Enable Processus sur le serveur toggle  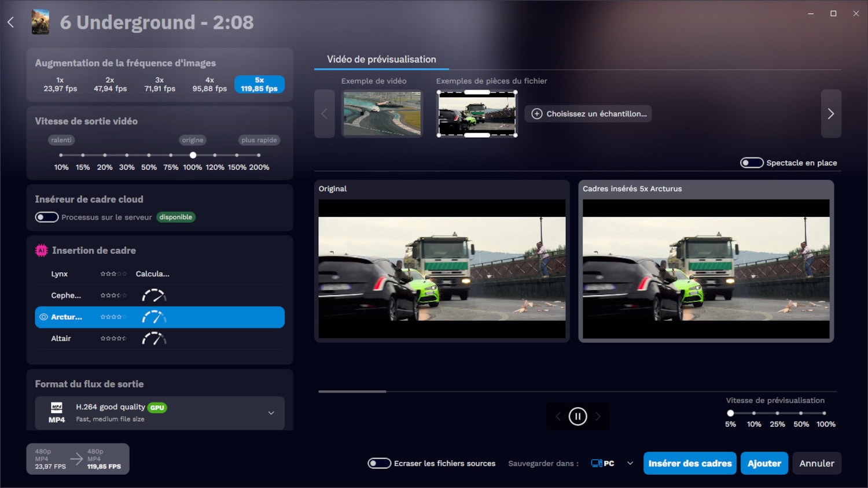point(47,217)
